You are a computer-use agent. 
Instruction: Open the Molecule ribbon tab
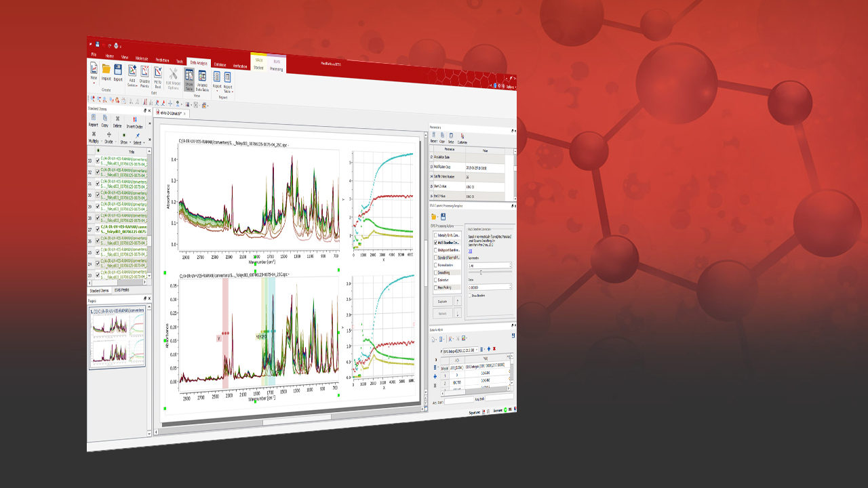click(x=142, y=58)
